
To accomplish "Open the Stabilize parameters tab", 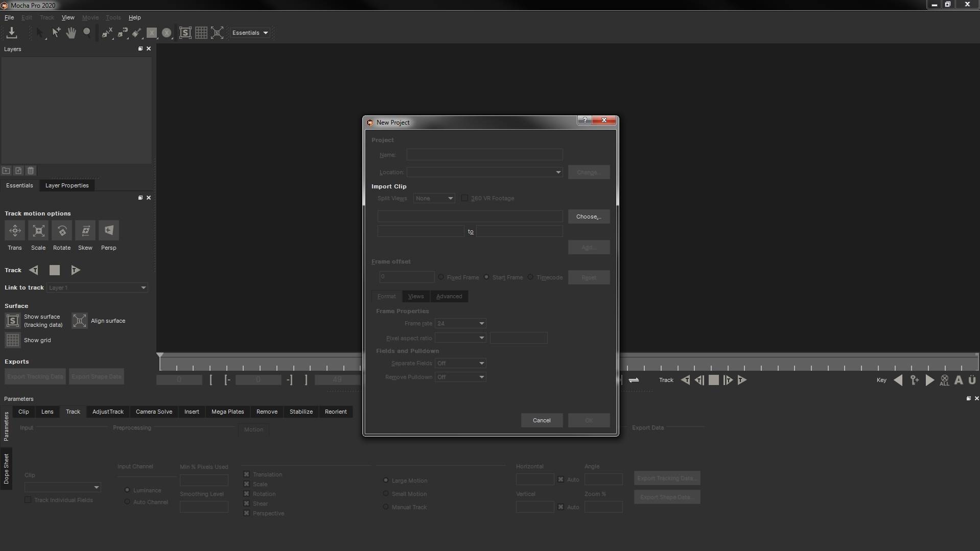I will click(301, 412).
